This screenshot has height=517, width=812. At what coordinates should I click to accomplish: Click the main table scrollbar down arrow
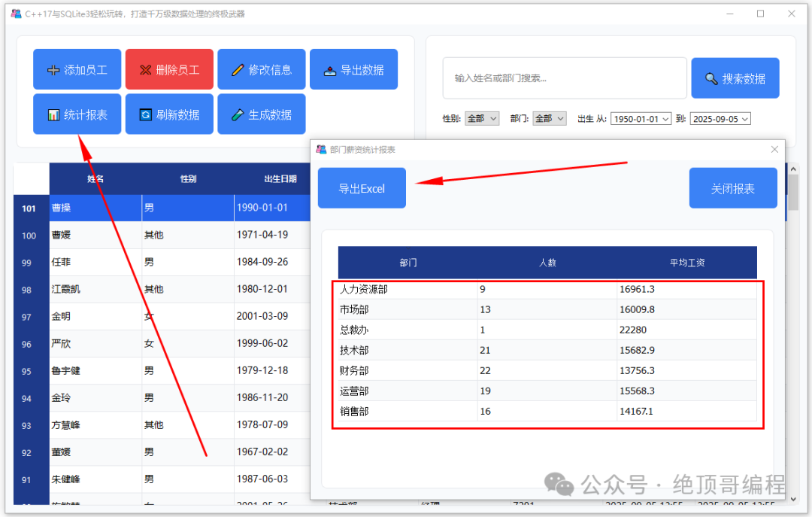coord(793,499)
